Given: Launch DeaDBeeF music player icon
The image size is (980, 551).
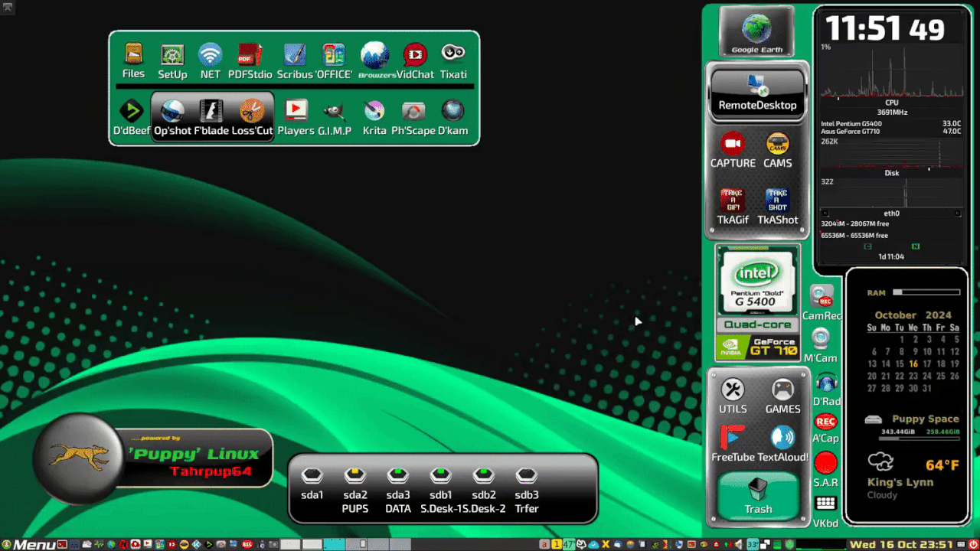Looking at the screenshot, I should [x=132, y=111].
